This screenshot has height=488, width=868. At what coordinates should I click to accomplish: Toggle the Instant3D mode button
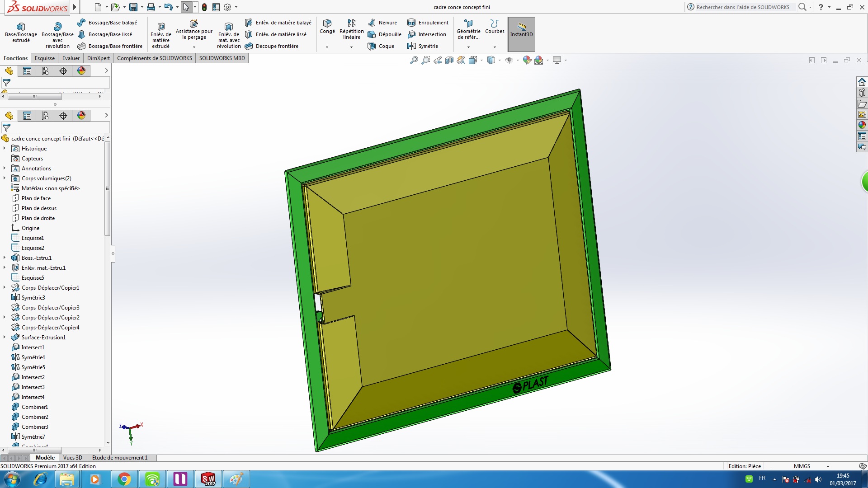point(521,34)
